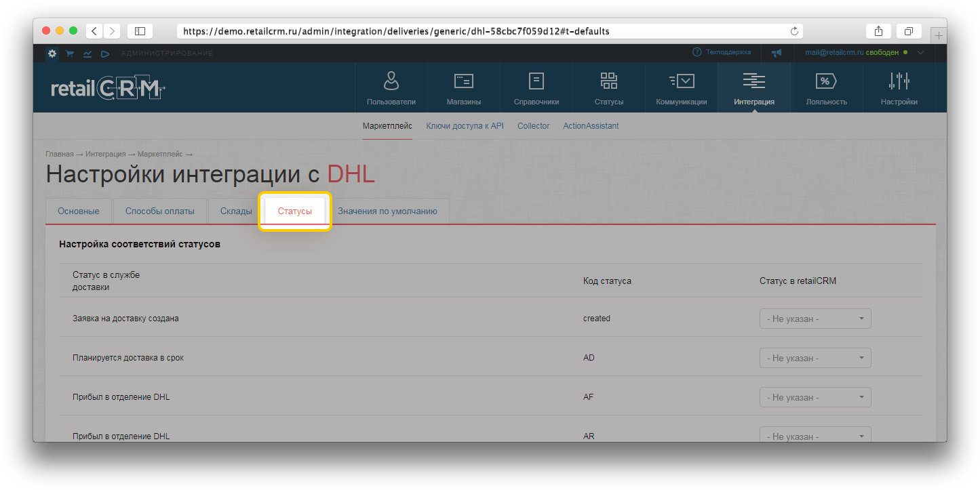Switch to the Основные tab

click(79, 211)
